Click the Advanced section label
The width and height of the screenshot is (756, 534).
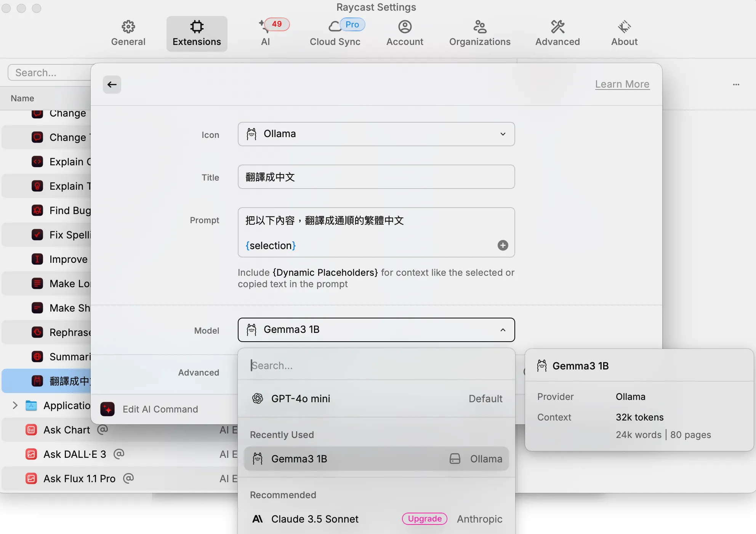(199, 373)
